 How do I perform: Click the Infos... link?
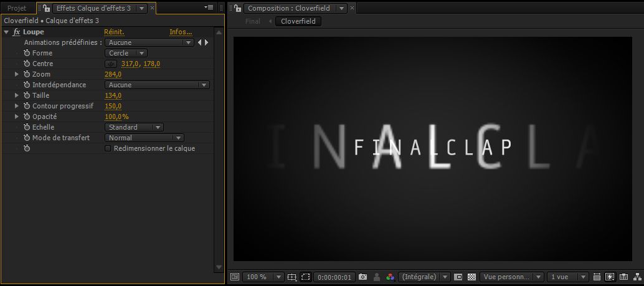[x=181, y=32]
